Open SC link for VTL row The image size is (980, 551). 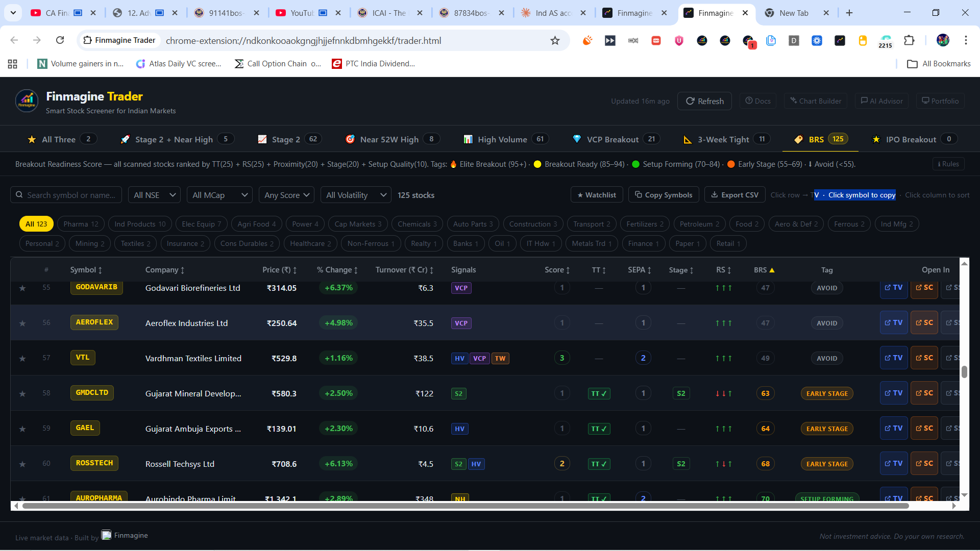[x=924, y=358]
